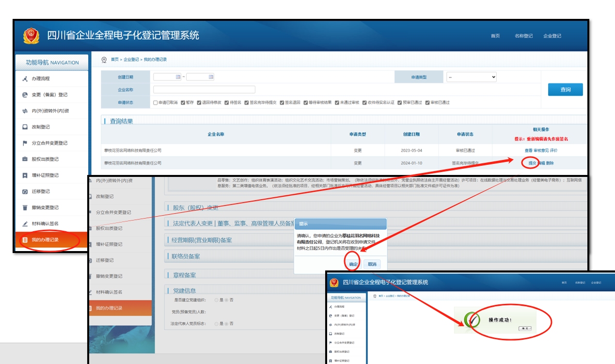Click the 企业名称 text input field
The height and width of the screenshot is (364, 615).
(204, 90)
